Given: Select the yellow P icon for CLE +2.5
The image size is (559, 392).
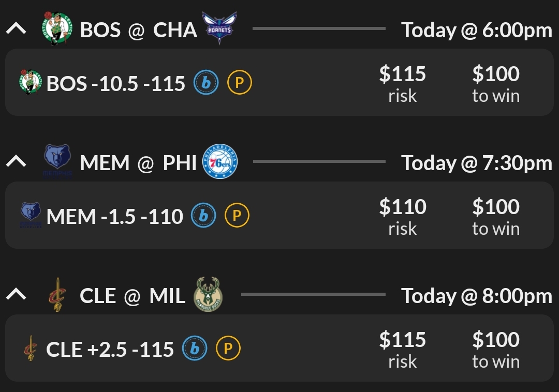Looking at the screenshot, I should [228, 349].
